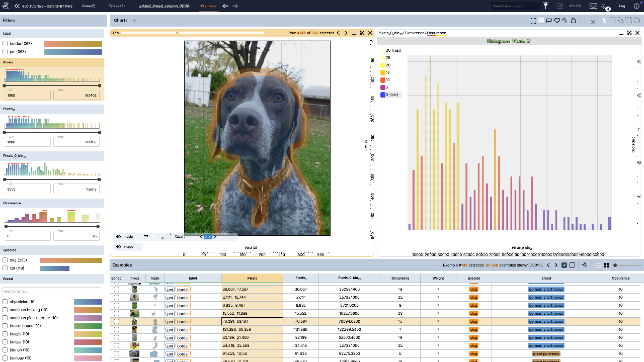Open the Log button in top bar
644x362 pixels.
pos(622,6)
